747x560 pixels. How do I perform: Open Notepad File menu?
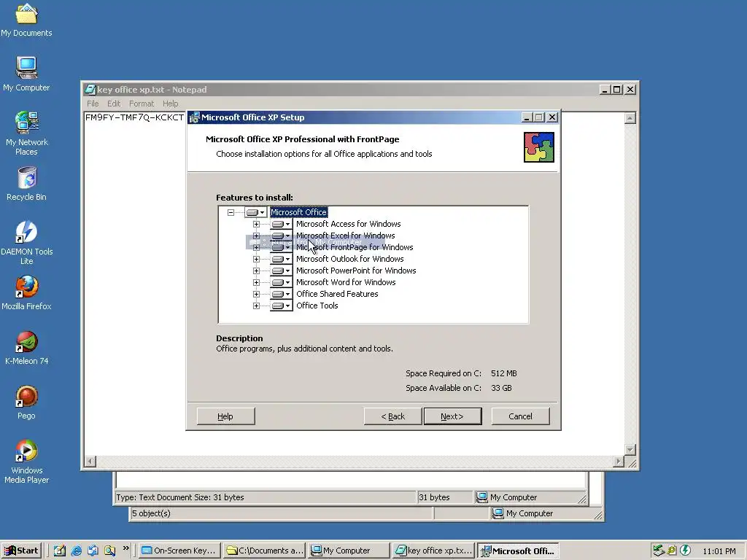click(93, 104)
